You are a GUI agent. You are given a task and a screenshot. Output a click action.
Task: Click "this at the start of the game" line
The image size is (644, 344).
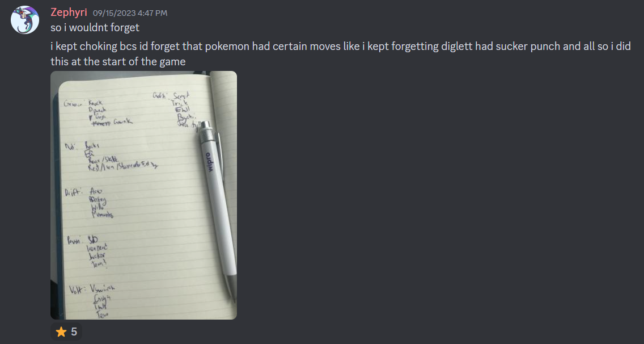coord(118,62)
